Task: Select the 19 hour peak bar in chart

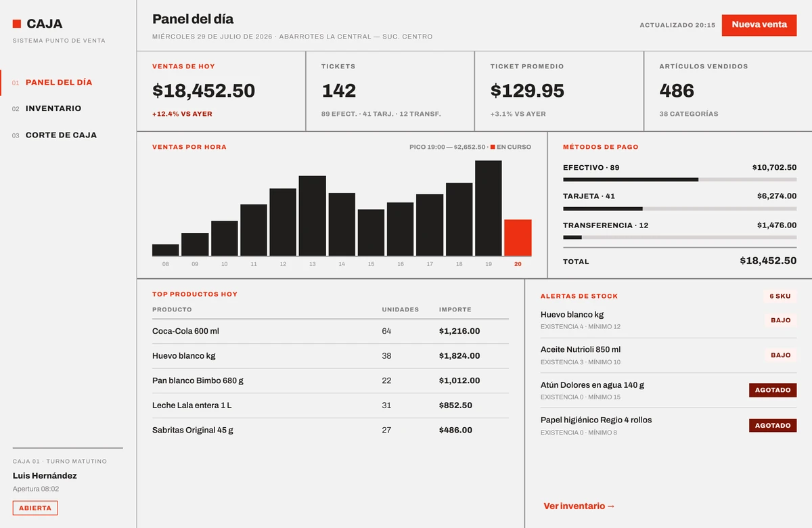Action: [489, 208]
